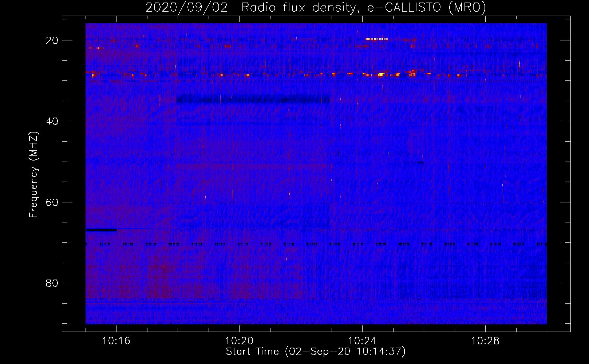Click the 10:28 time tick label

click(x=485, y=341)
